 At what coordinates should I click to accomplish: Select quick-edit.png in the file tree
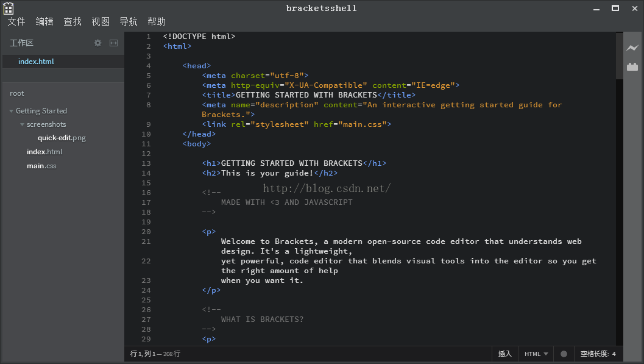click(62, 138)
